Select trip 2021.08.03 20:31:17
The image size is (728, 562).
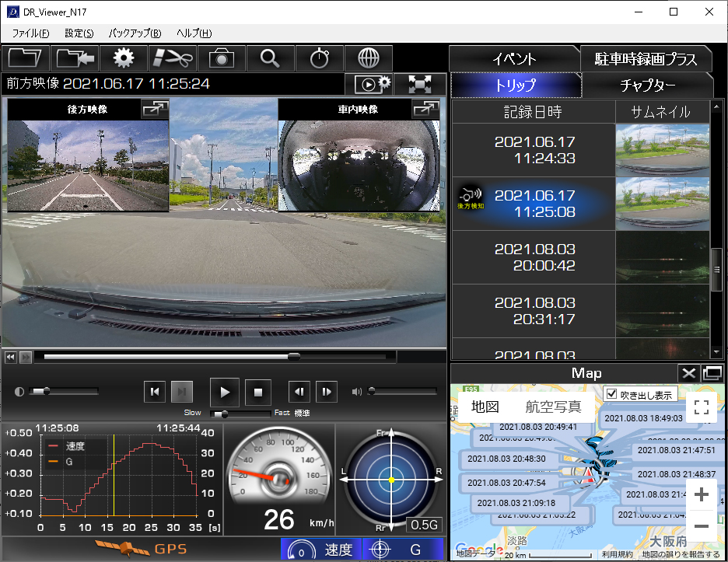[534, 311]
